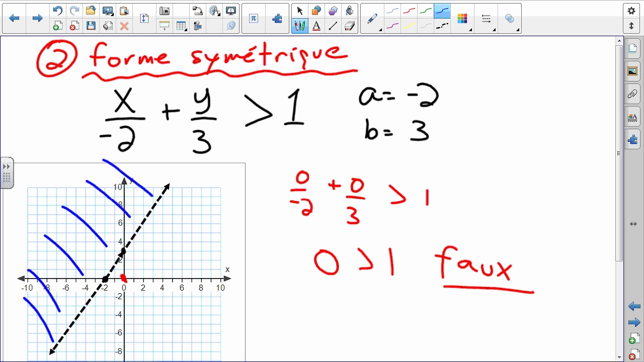Select the Shapes tool
The width and height of the screenshot is (644, 362).
pos(316,11)
